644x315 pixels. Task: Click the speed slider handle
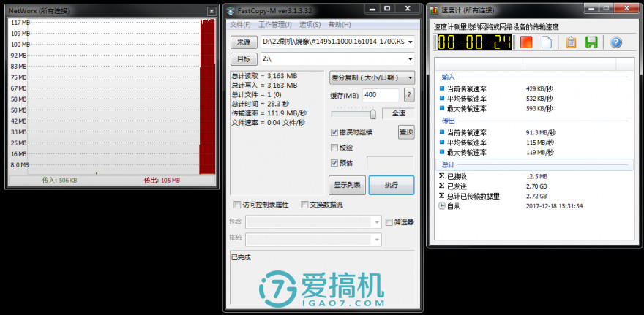(372, 113)
